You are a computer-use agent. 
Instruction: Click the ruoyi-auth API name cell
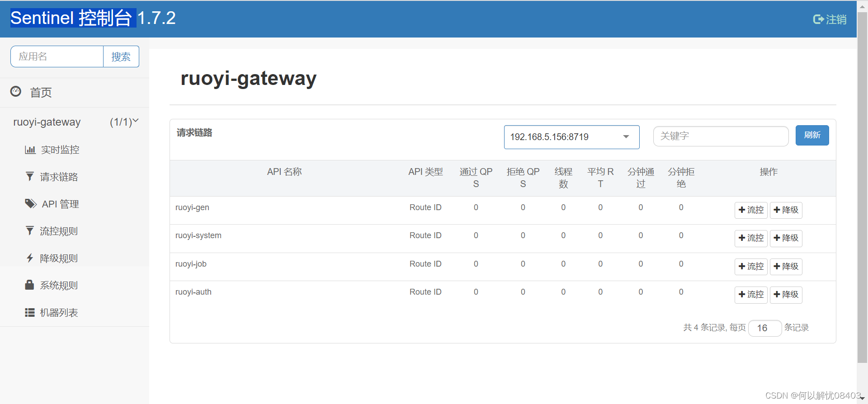(193, 292)
